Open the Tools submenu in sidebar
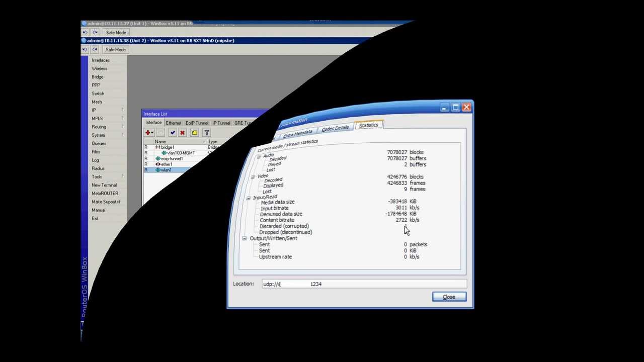 pos(107,177)
